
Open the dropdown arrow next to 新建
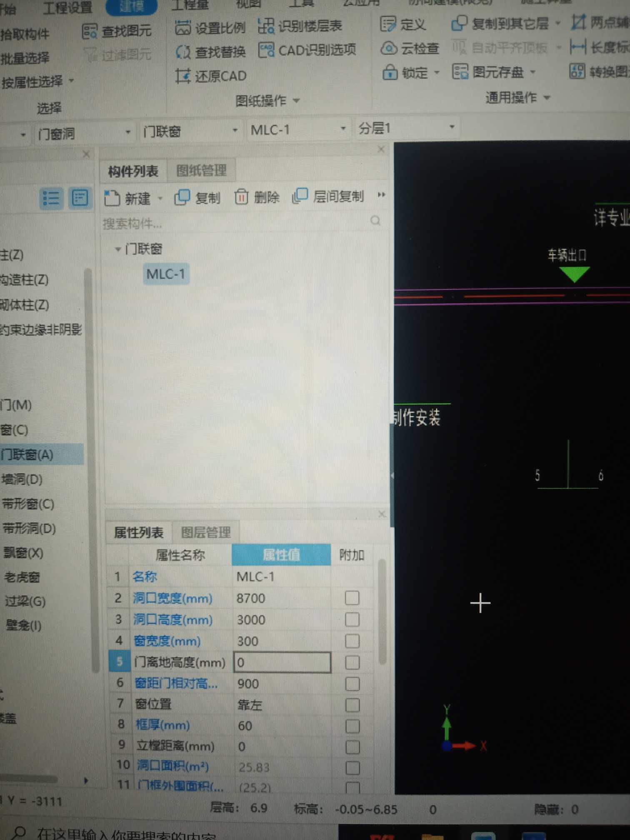[x=160, y=198]
